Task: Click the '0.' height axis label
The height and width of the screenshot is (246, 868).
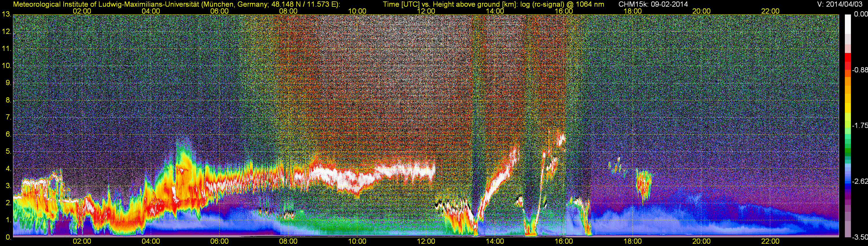Action: point(8,237)
